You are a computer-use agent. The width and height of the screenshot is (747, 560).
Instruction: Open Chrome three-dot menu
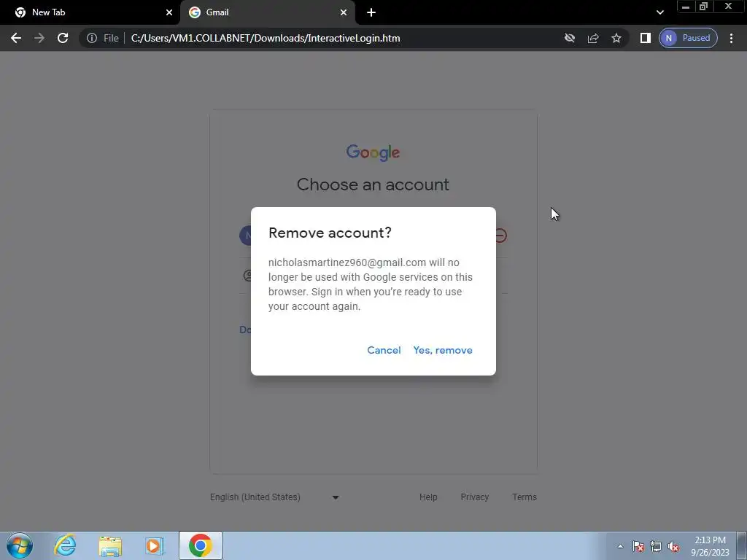[731, 38]
